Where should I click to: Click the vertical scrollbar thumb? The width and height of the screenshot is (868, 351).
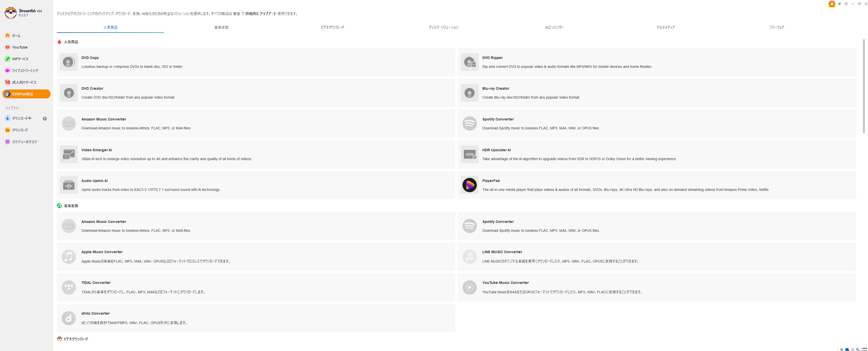(x=864, y=86)
